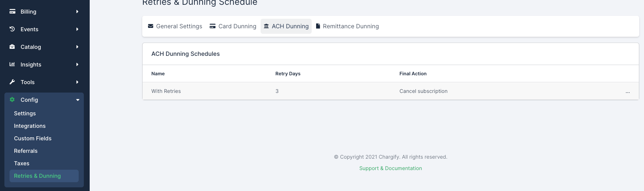This screenshot has width=644, height=191.
Task: Click the Insights bar chart icon
Action: coord(12,64)
